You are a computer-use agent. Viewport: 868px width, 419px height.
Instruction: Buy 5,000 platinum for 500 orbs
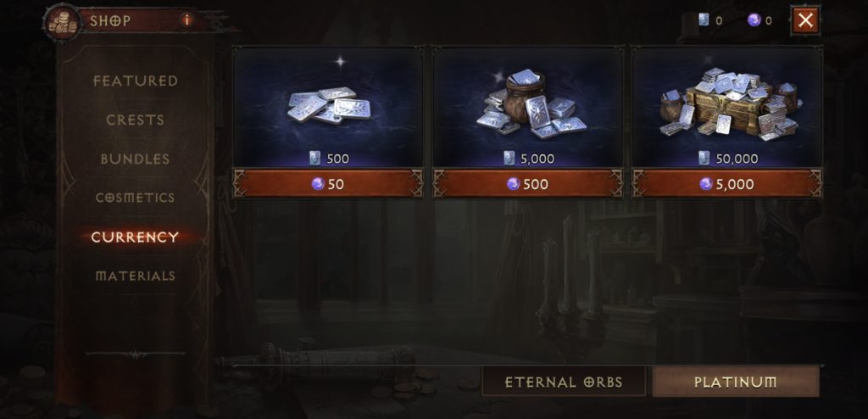point(528,183)
